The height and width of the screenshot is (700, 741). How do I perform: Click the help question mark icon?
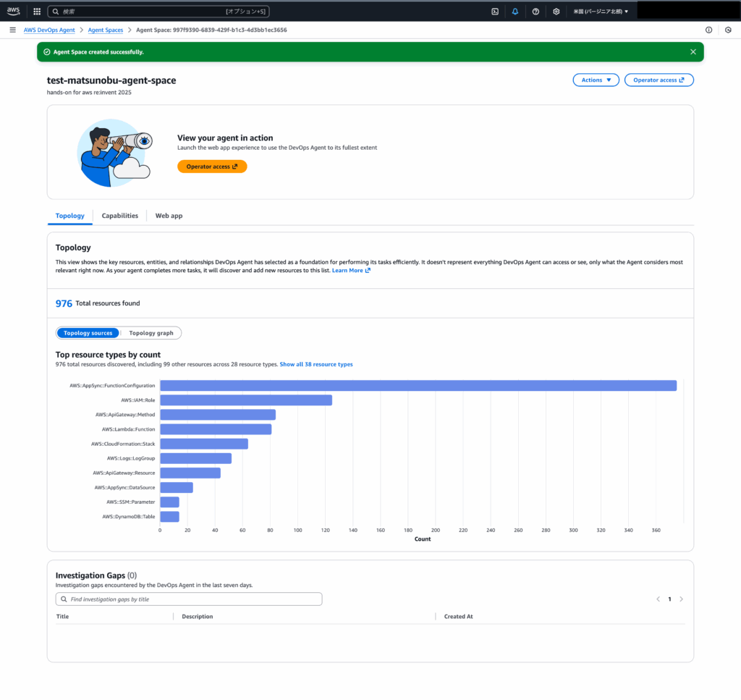(x=535, y=12)
